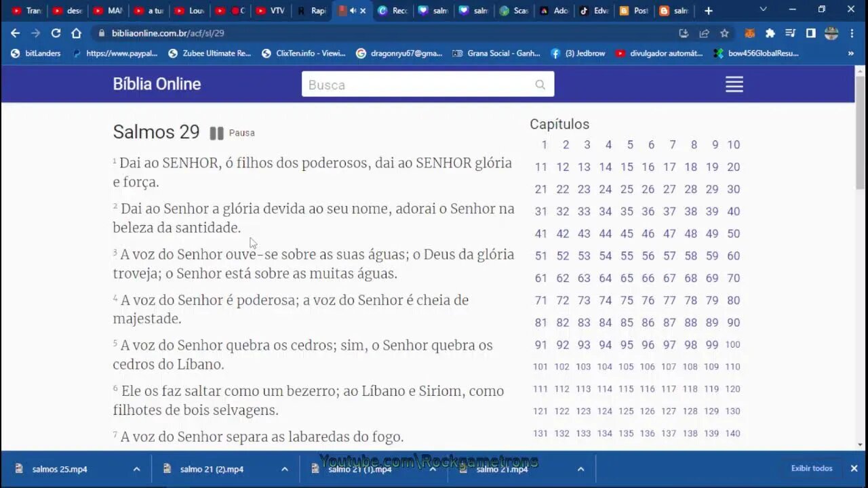The height and width of the screenshot is (488, 868).
Task: Open downloaded salmo 21 (2).mp4
Action: [212, 469]
